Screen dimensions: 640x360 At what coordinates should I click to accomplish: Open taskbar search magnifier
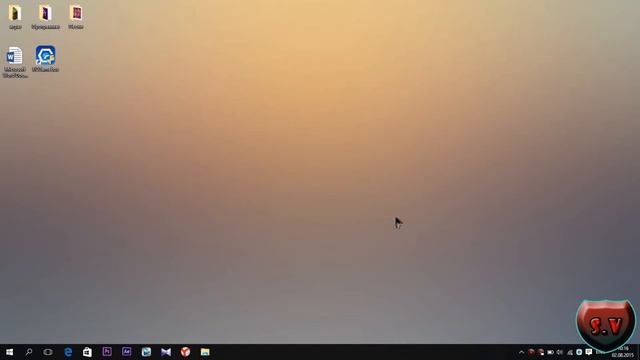click(29, 352)
